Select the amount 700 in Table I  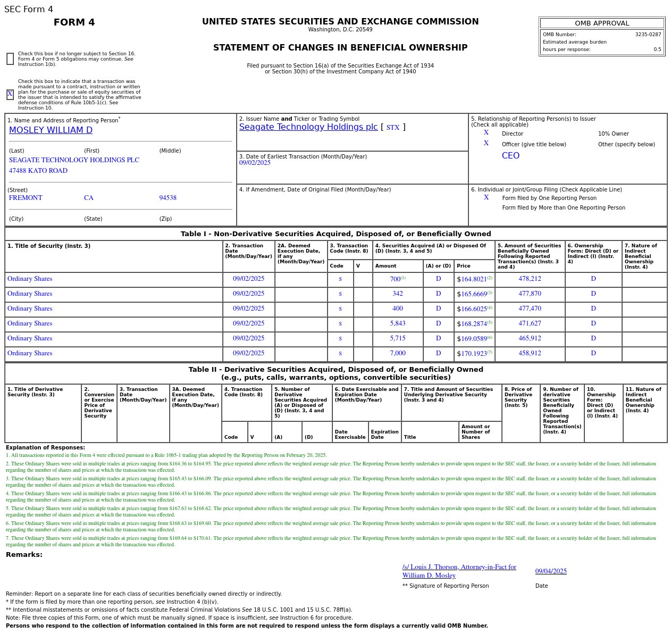pos(395,279)
